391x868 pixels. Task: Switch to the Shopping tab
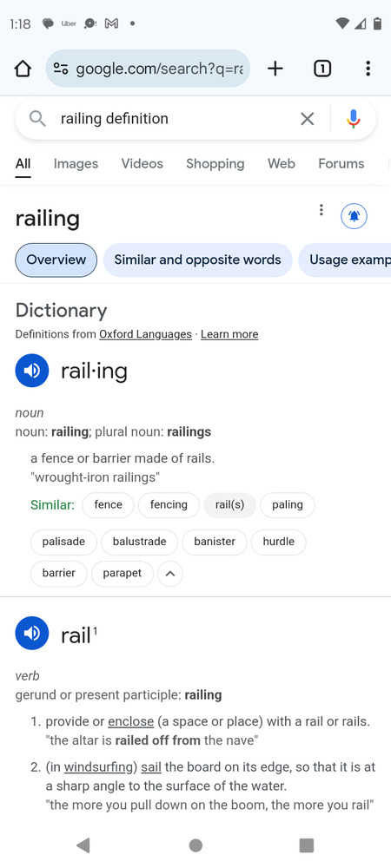click(215, 164)
